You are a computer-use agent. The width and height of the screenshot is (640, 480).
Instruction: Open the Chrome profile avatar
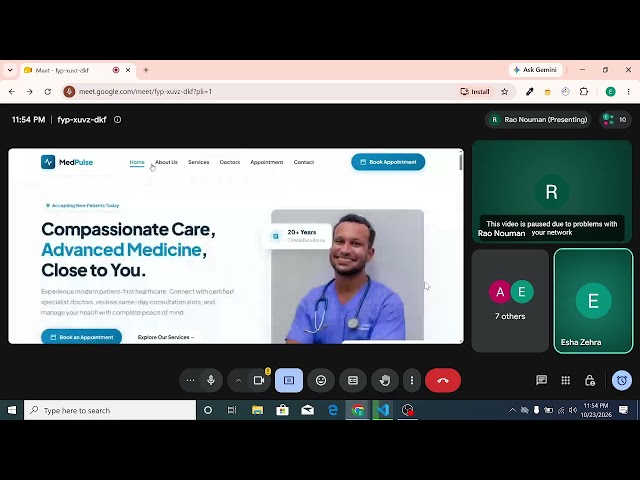611,92
